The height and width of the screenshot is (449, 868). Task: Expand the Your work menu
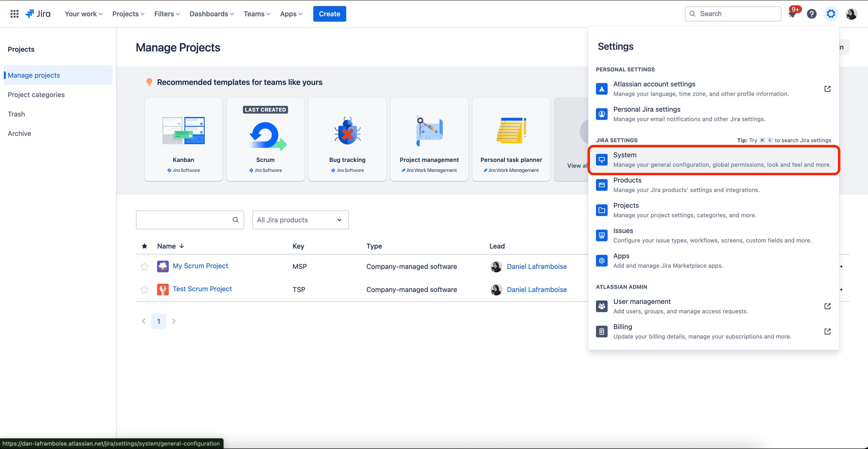[x=84, y=14]
